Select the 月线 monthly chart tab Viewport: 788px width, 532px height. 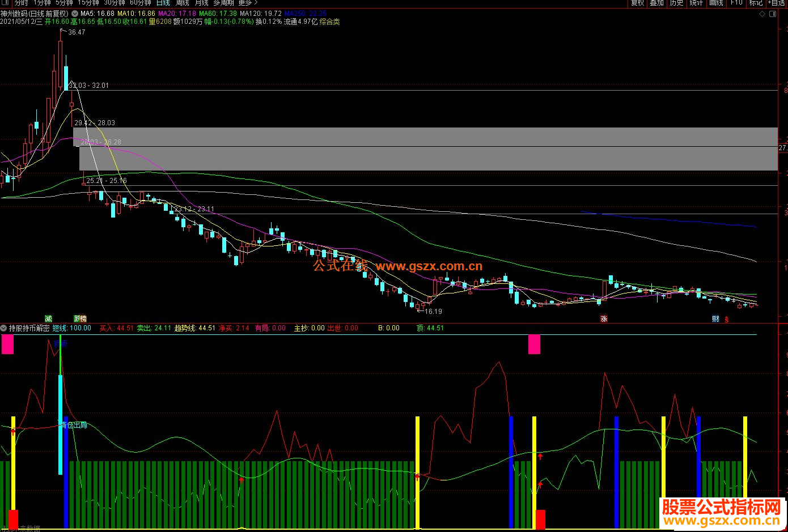point(201,3)
